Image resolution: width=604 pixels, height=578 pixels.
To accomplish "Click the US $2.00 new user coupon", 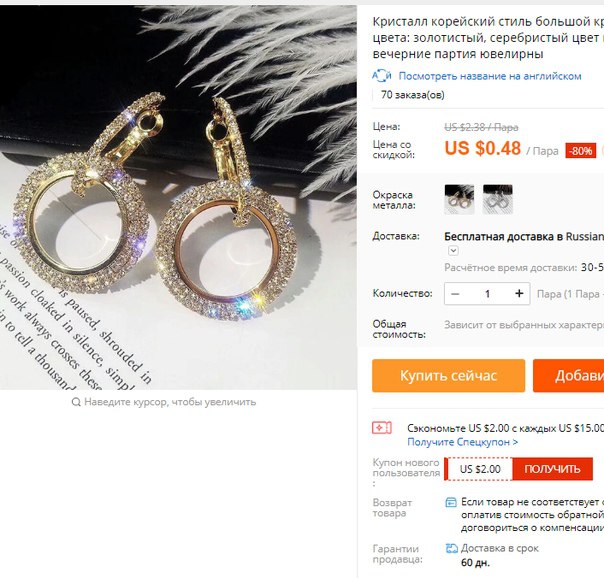I will tap(480, 469).
